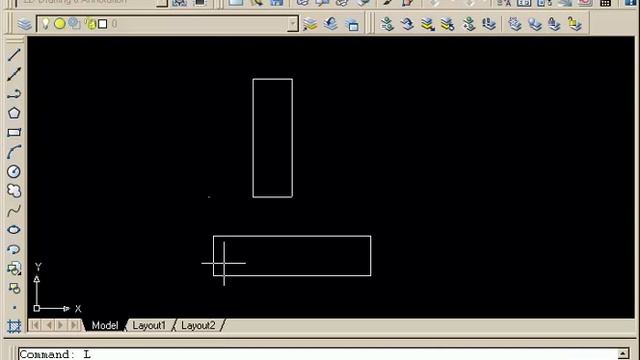This screenshot has height=360, width=640.
Task: Open the Layer Walk icon
Action: (489, 24)
